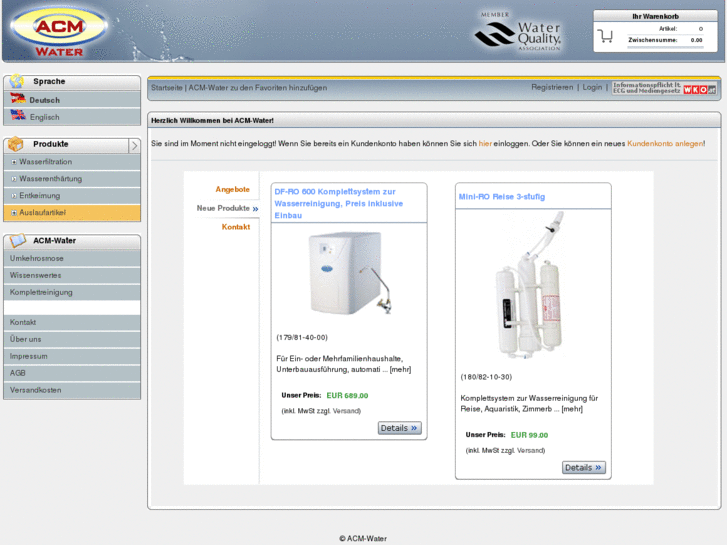Click the shopping cart icon

pyautogui.click(x=606, y=36)
